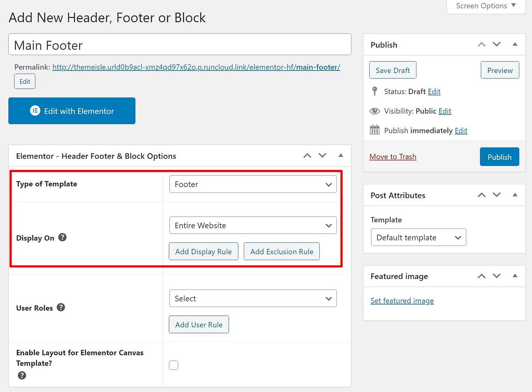Move Post Attributes box down with arrow icon
Viewport: 532px width, 392px height.
497,195
